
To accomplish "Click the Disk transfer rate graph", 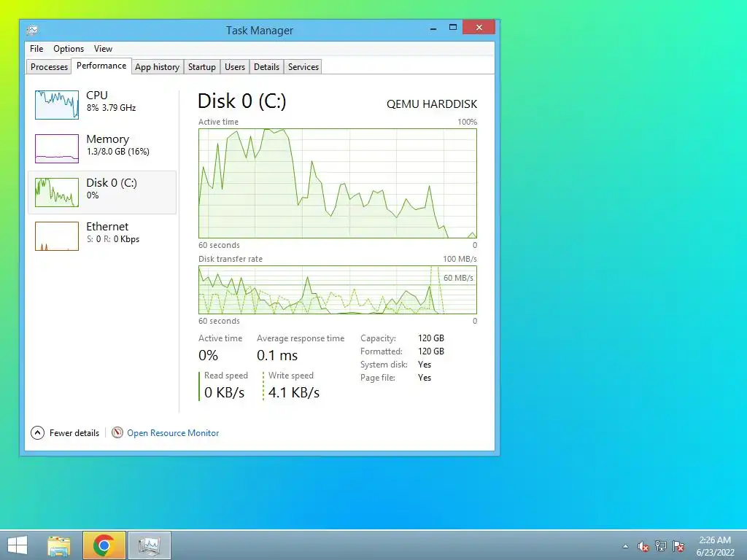I will [x=338, y=290].
